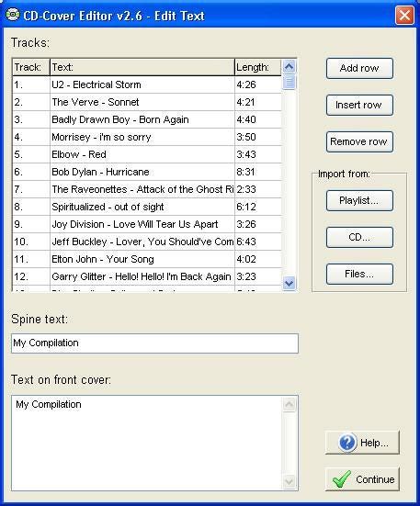Click length cell '2:33'

[x=258, y=189]
